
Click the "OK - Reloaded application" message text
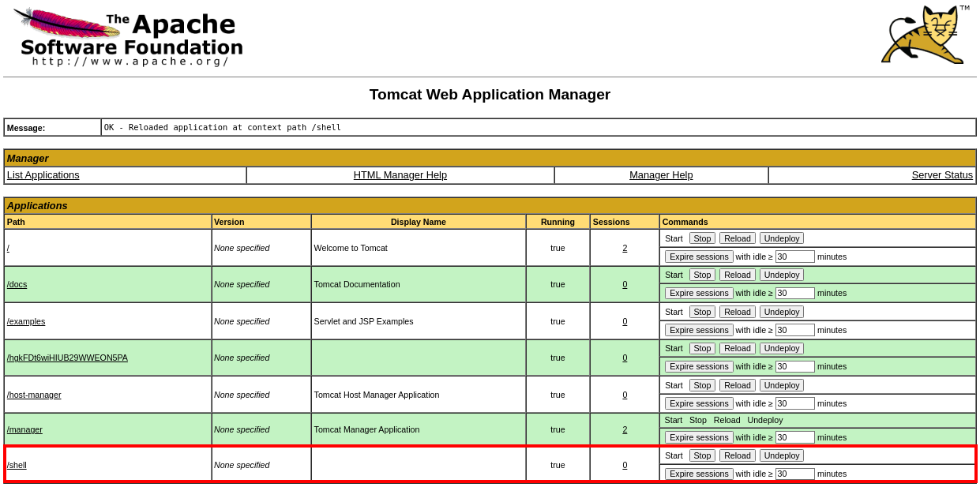[x=223, y=127]
